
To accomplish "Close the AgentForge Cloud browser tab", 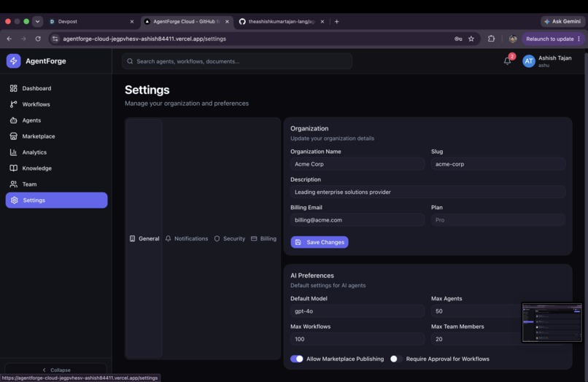I will pos(227,21).
